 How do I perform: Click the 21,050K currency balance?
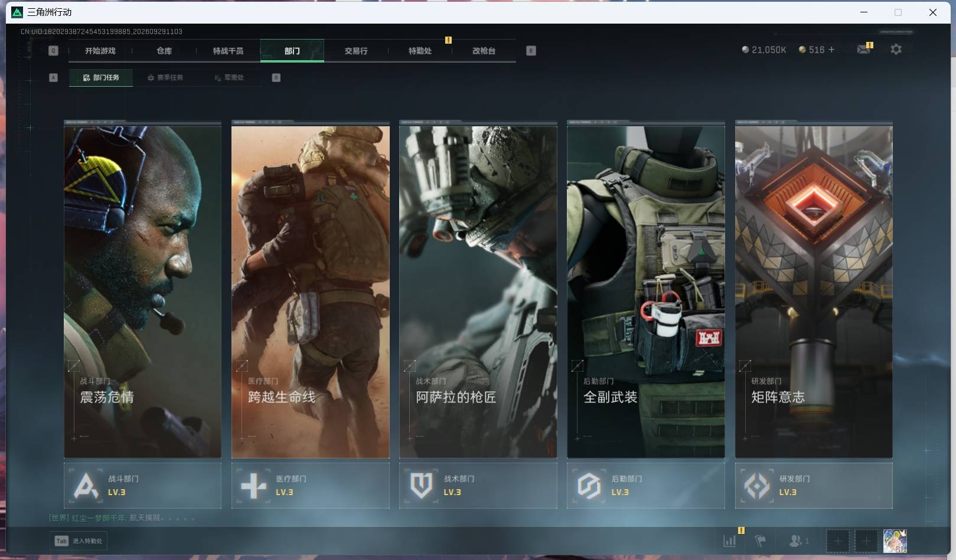[x=764, y=50]
